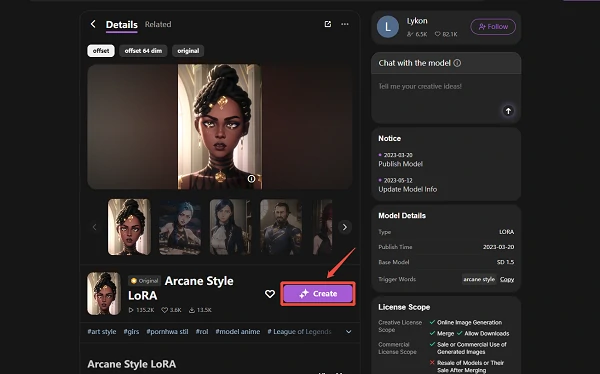Open the #rol tag

(202, 332)
